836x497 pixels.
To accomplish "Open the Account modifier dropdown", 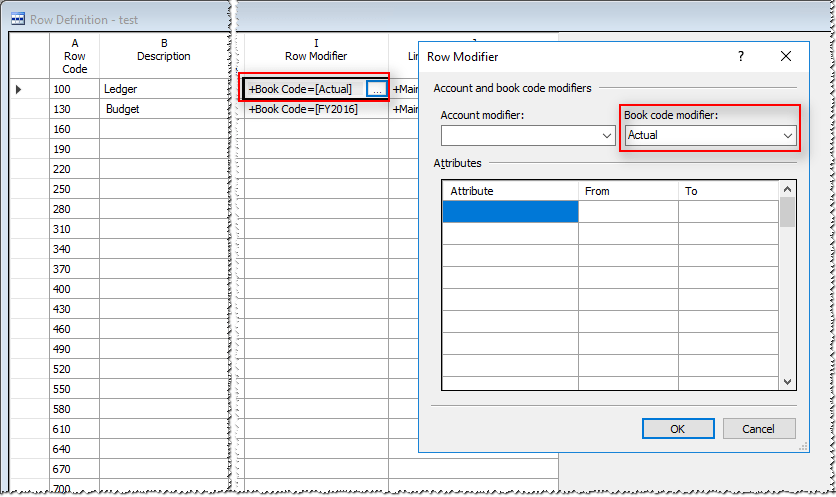I will click(x=606, y=135).
